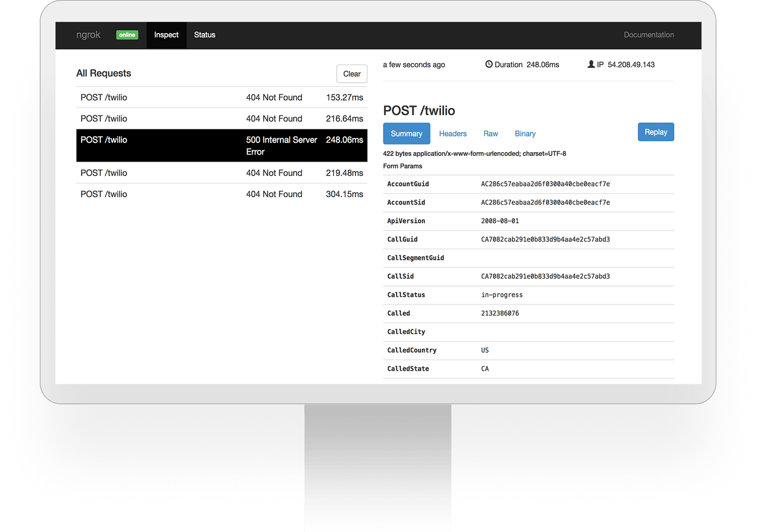The height and width of the screenshot is (532, 757).
Task: View the Binary tab
Action: pos(525,134)
